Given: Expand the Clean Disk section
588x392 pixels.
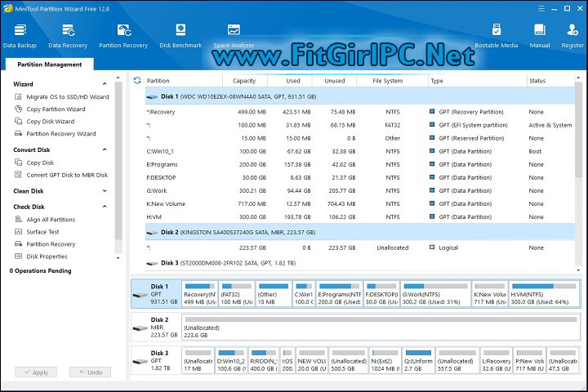Looking at the screenshot, I should 105,191.
